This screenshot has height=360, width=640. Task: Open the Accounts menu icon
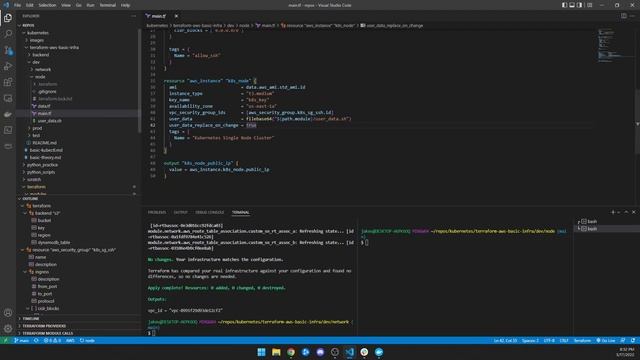tap(8, 313)
